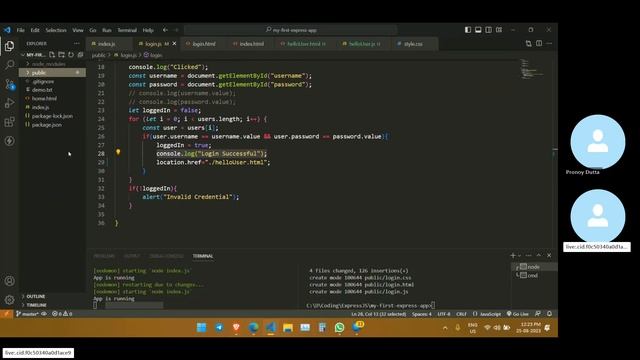This screenshot has height=360, width=640.
Task: Select the node terminal instance
Action: click(533, 267)
